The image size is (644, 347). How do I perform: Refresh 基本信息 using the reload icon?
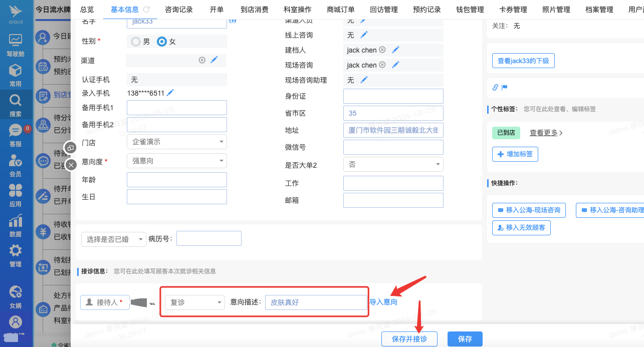click(146, 10)
